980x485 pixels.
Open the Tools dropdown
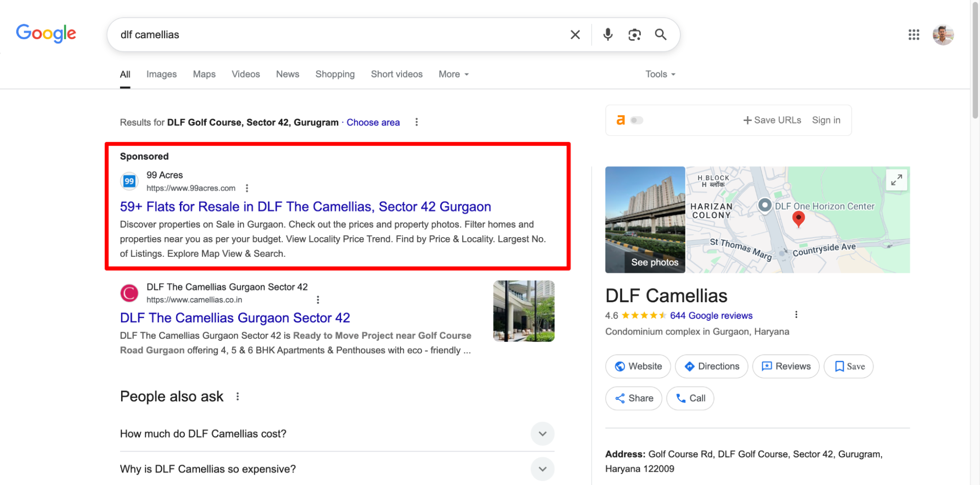click(660, 74)
